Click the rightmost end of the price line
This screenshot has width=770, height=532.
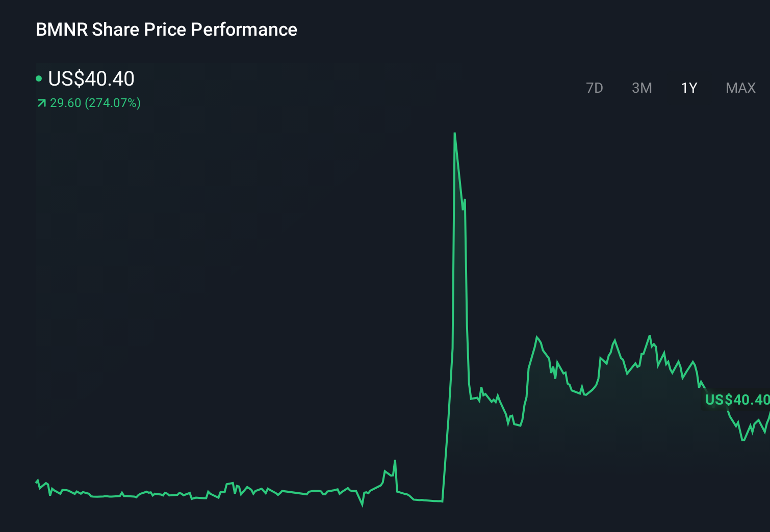[x=769, y=414]
